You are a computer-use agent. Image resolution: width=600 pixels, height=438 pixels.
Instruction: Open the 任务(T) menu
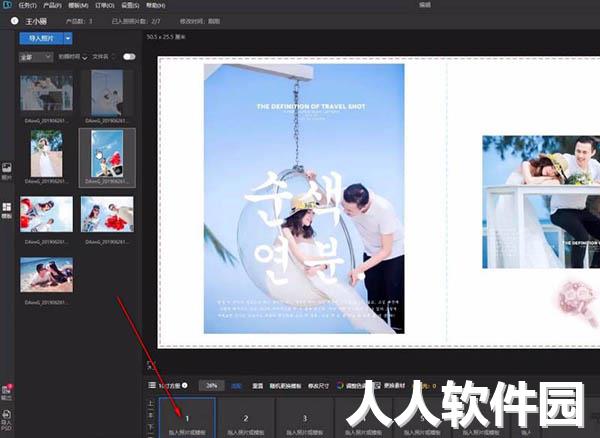point(28,5)
